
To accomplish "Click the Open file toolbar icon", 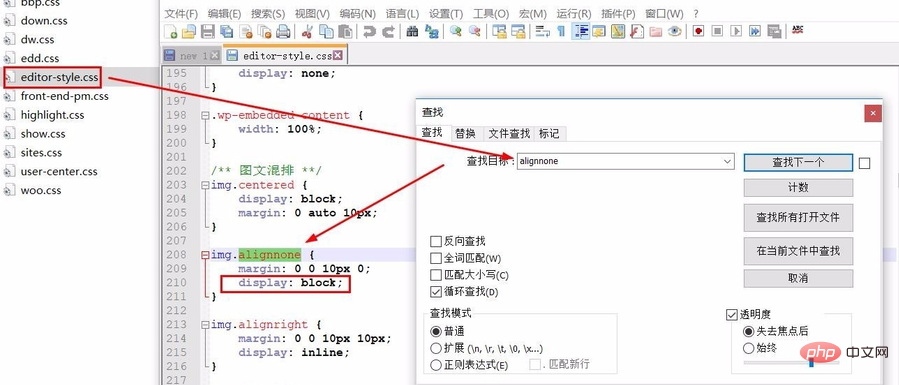I will pyautogui.click(x=189, y=32).
